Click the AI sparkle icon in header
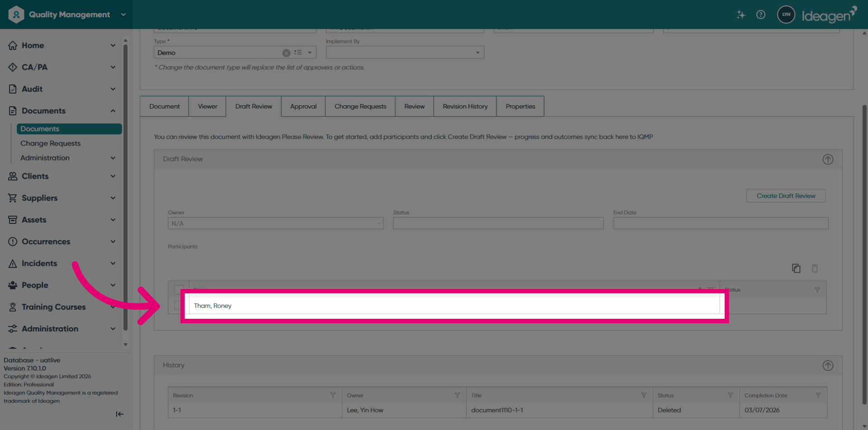This screenshot has width=868, height=430. click(741, 14)
